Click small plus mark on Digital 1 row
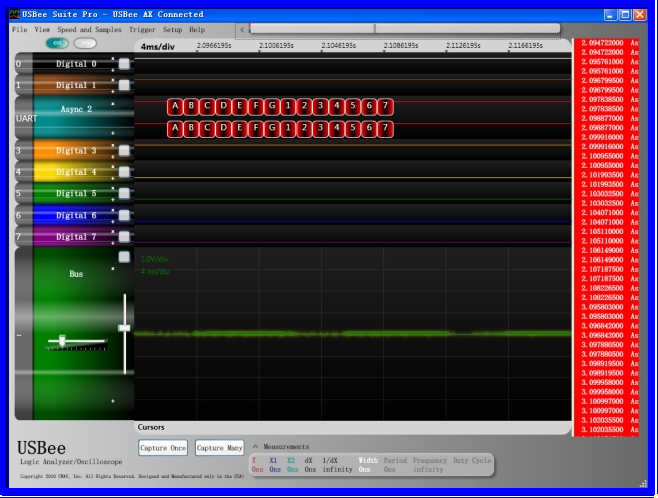The width and height of the screenshot is (658, 498). coord(113,91)
